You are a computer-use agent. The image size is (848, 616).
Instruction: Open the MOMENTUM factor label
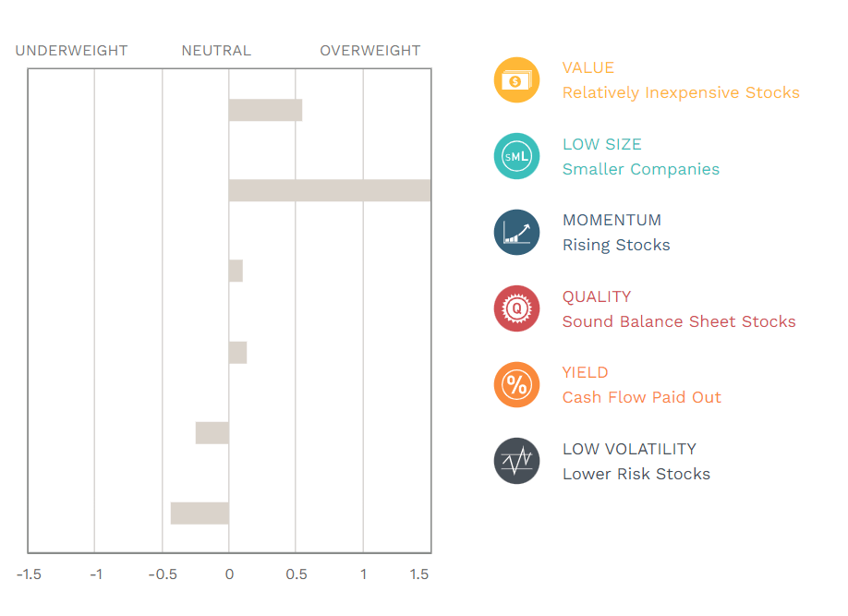click(612, 221)
